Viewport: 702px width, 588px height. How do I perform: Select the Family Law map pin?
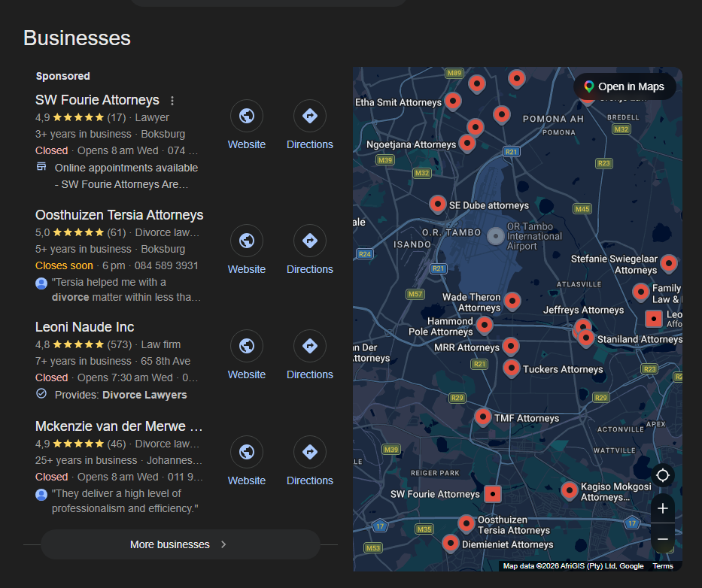click(x=640, y=292)
